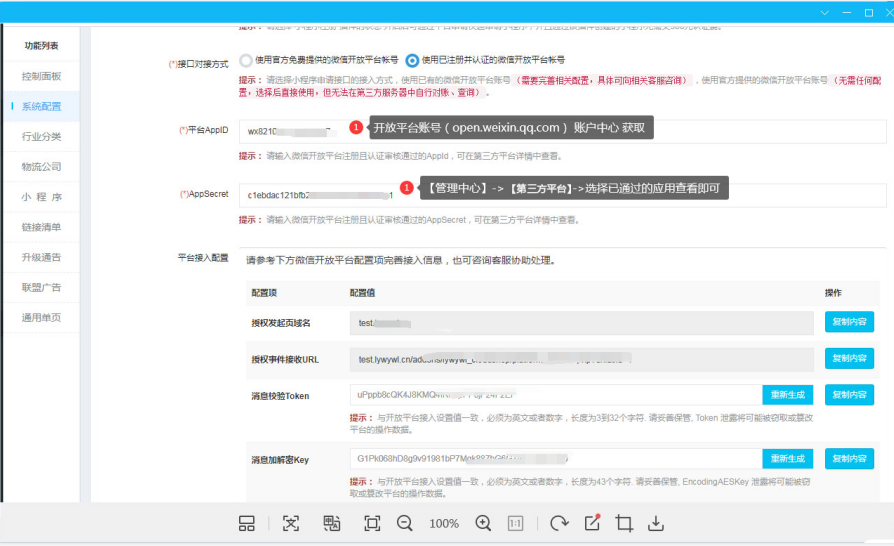Image resolution: width=894 pixels, height=546 pixels.
Task: Click 复制内容 for 消息加解密Key
Action: click(x=849, y=459)
